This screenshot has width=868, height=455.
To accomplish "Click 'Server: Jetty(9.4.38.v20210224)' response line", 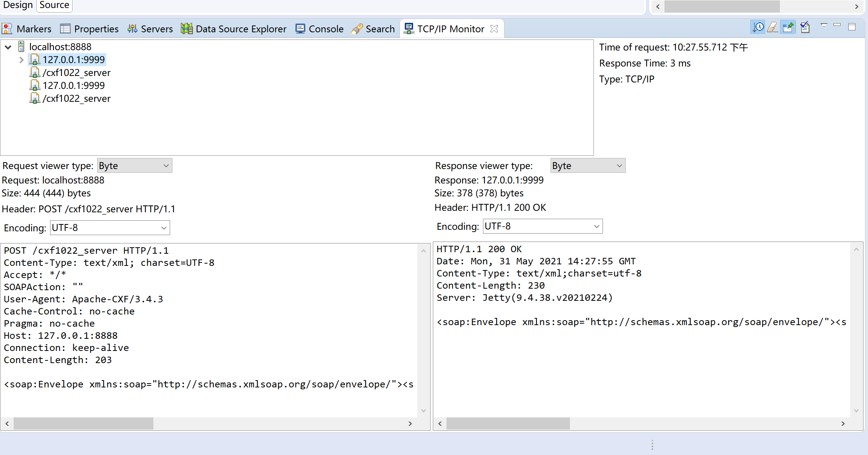I will [525, 298].
